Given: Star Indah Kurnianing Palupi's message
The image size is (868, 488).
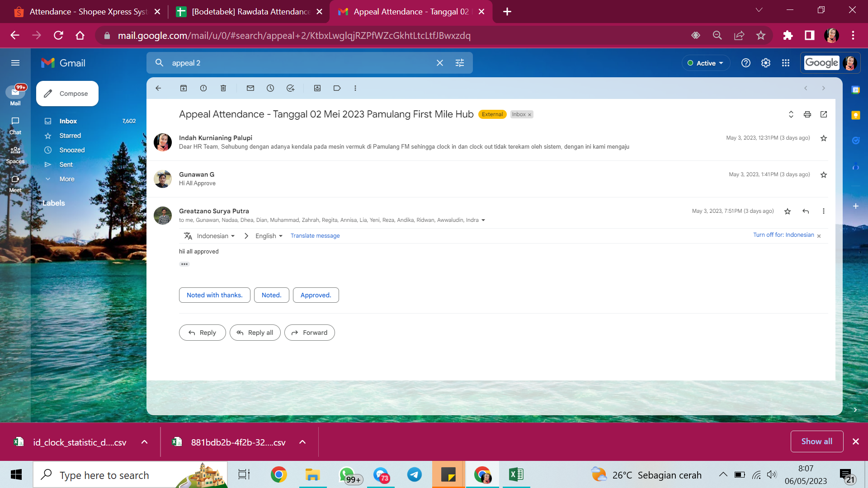Looking at the screenshot, I should coord(824,138).
